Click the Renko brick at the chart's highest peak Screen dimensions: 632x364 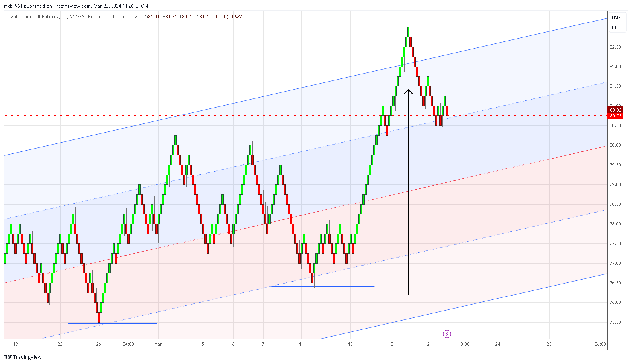click(408, 32)
